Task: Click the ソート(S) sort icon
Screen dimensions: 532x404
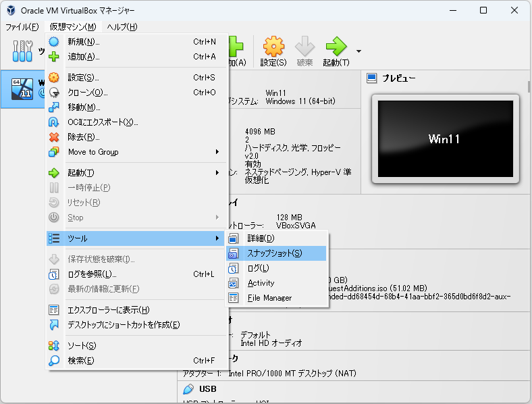Action: point(53,346)
